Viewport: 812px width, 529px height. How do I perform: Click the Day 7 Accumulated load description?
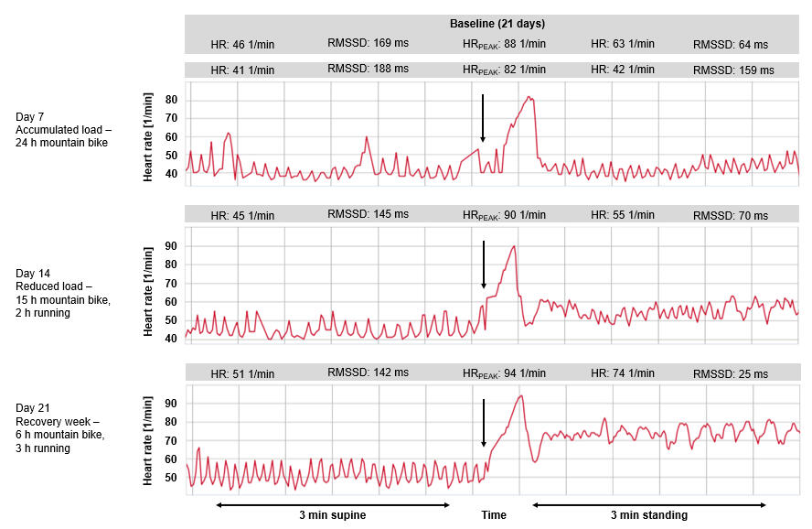(60, 130)
